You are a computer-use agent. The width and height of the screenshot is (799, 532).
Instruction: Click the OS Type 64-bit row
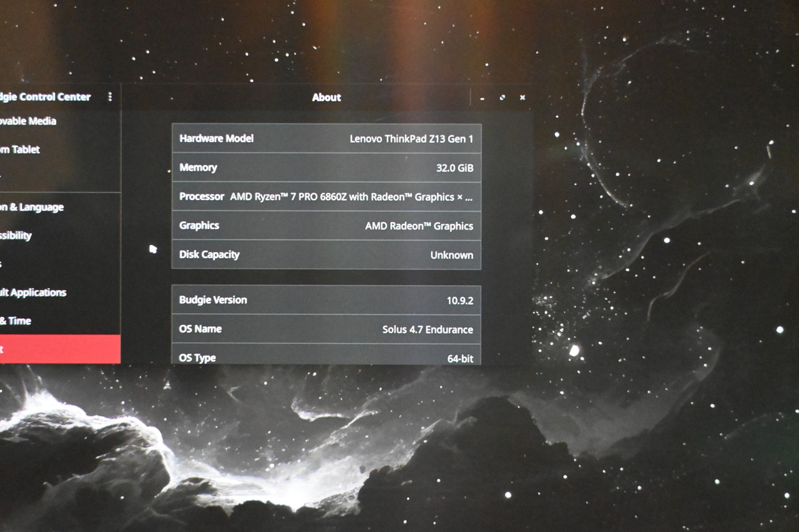click(326, 355)
